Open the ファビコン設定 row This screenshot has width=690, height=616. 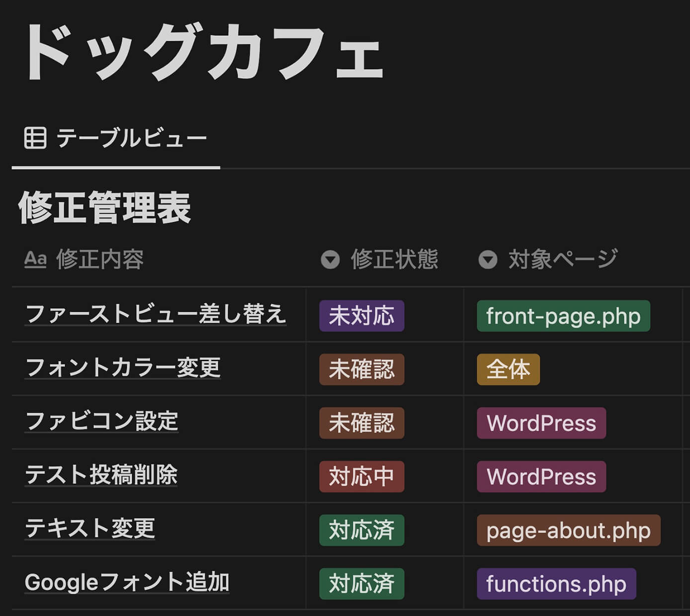point(101,422)
